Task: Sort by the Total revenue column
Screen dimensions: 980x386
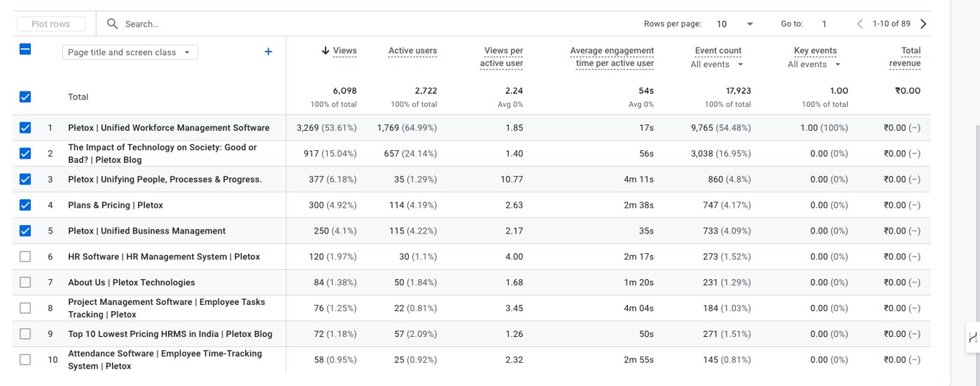Action: (x=905, y=57)
